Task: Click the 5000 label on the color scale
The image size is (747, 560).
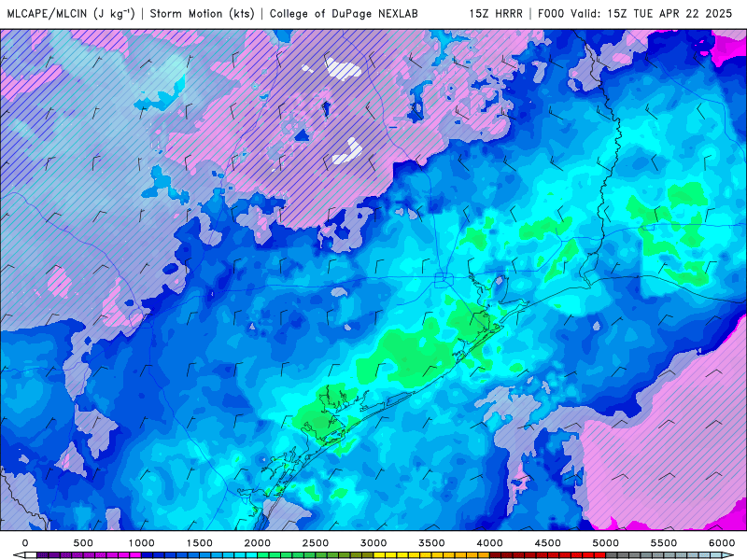Action: click(606, 543)
